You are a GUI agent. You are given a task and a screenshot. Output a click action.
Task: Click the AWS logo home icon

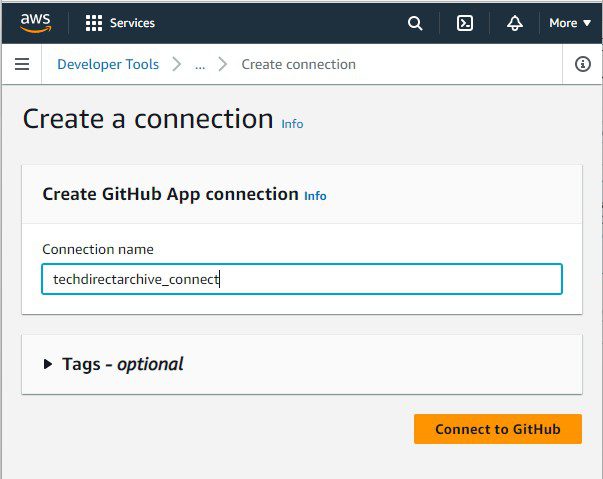click(35, 22)
